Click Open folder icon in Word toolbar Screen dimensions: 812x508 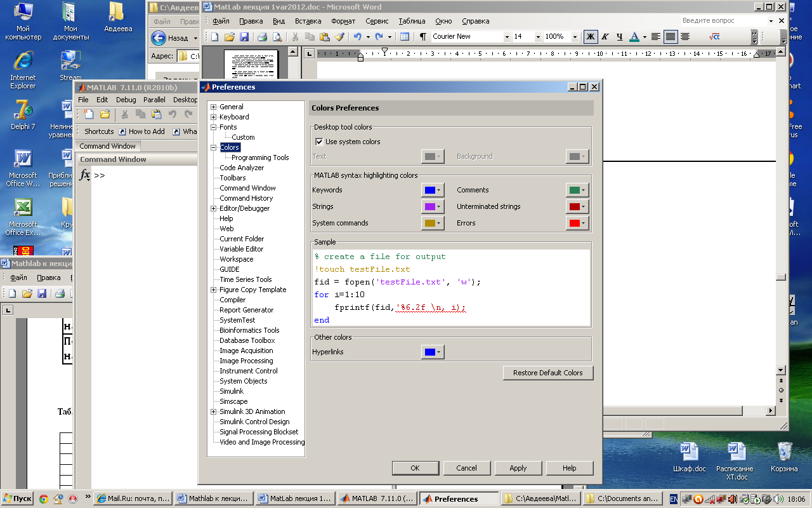click(x=230, y=37)
